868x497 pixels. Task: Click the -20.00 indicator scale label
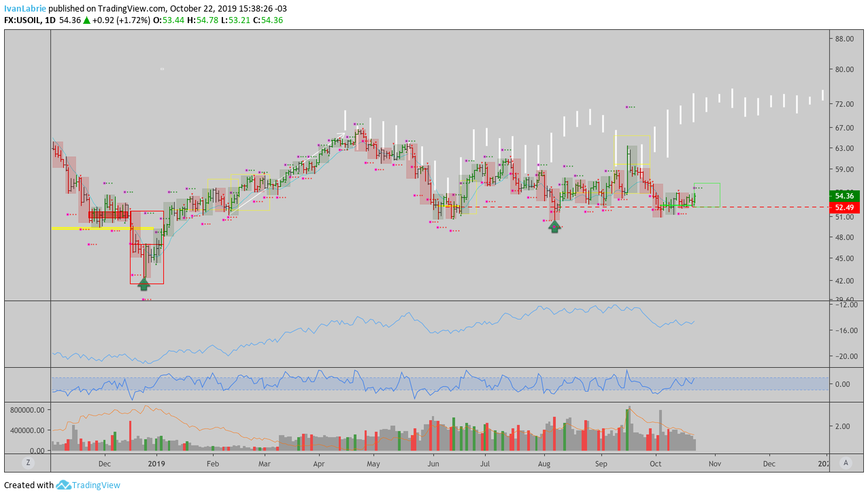(x=846, y=356)
